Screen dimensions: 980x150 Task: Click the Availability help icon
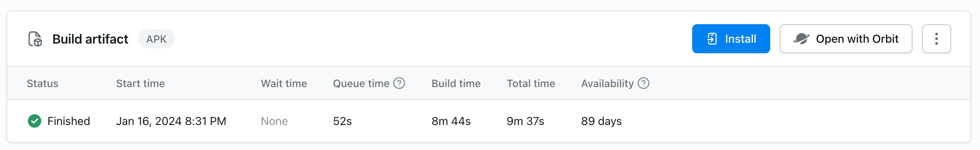(x=644, y=83)
